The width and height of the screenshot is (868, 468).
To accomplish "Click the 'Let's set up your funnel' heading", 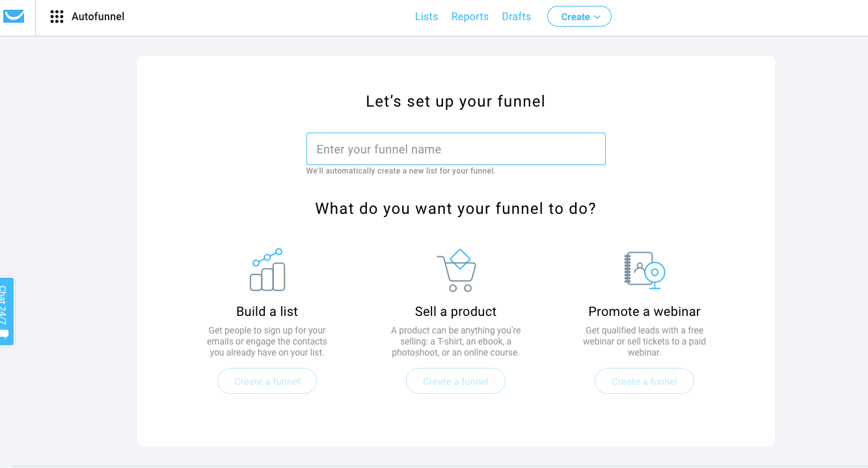I will tap(455, 101).
